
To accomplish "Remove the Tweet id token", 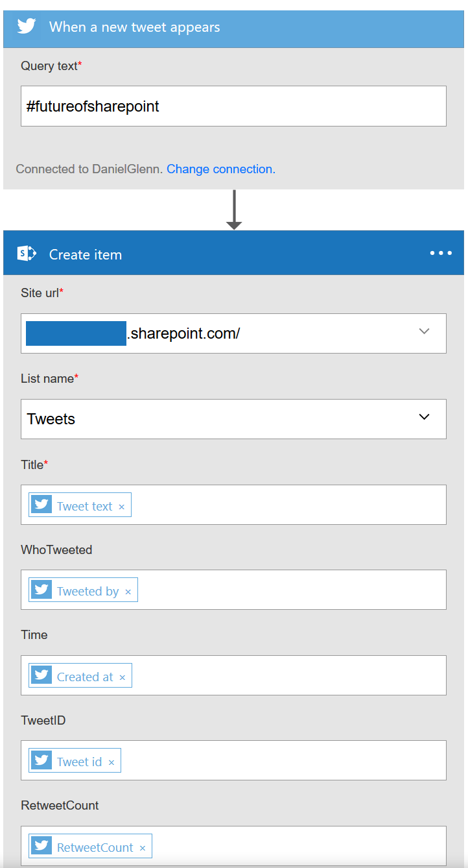I will coord(111,762).
